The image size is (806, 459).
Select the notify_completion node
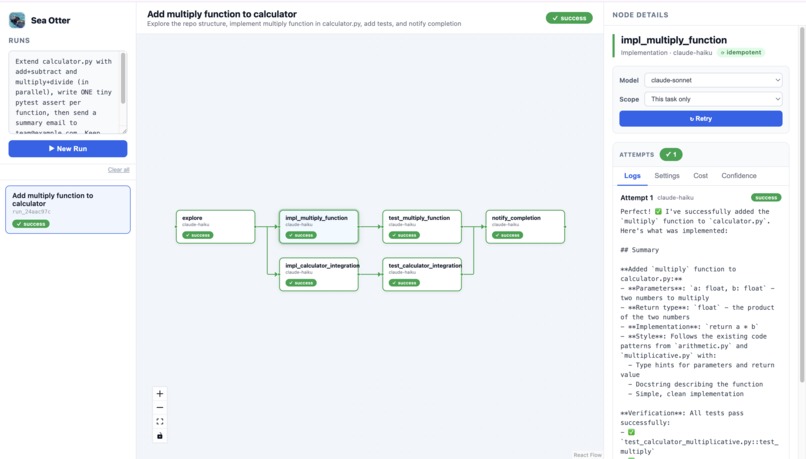point(525,227)
